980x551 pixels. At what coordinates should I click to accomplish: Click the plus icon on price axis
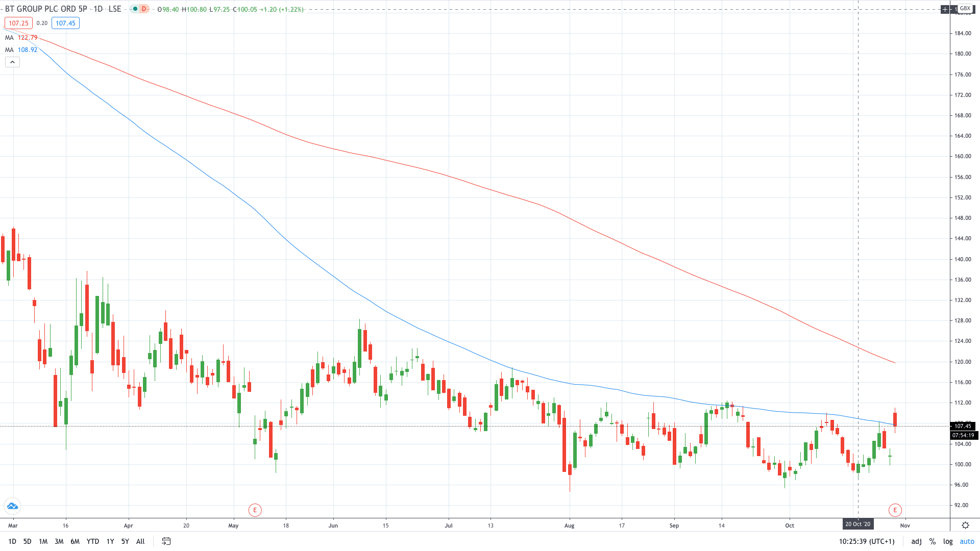[945, 9]
